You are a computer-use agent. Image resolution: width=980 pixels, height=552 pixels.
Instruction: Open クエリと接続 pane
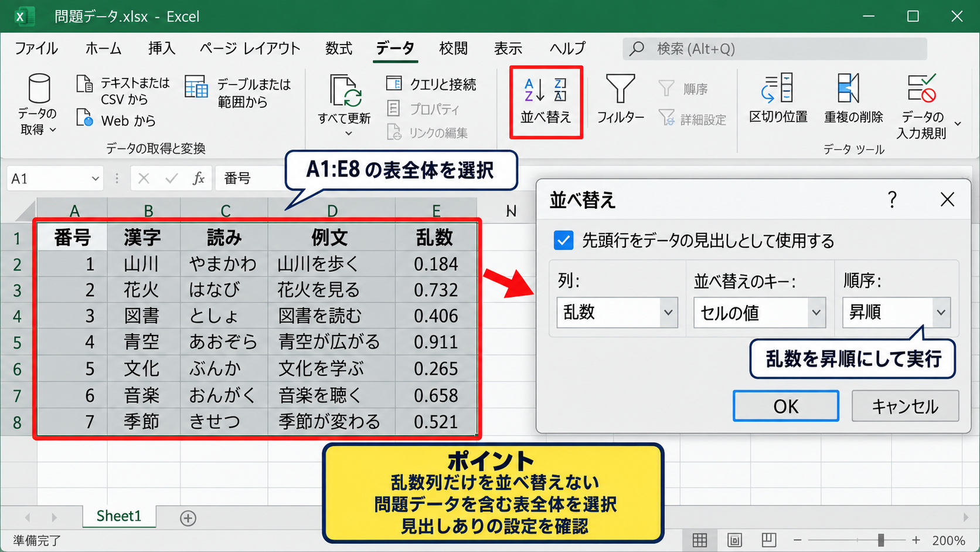431,84
